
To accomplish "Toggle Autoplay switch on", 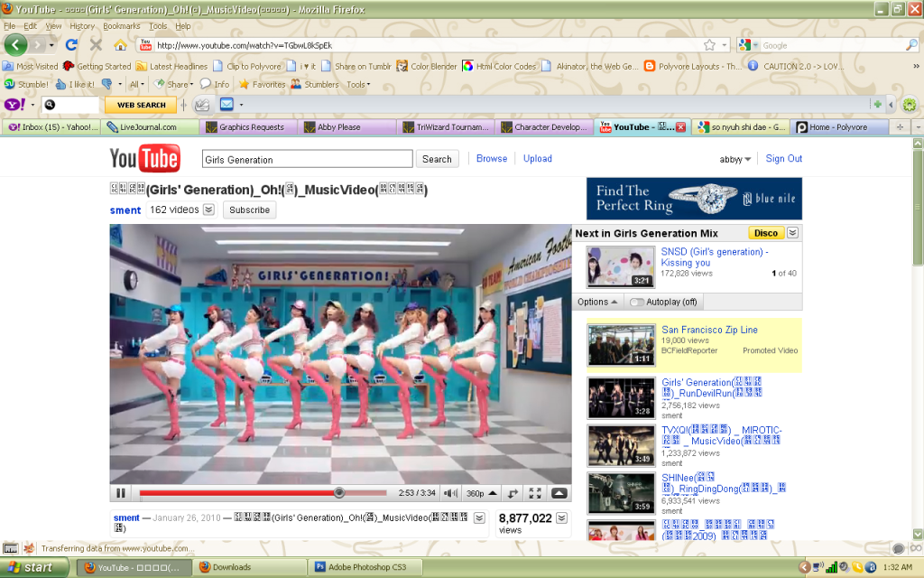I will point(636,302).
